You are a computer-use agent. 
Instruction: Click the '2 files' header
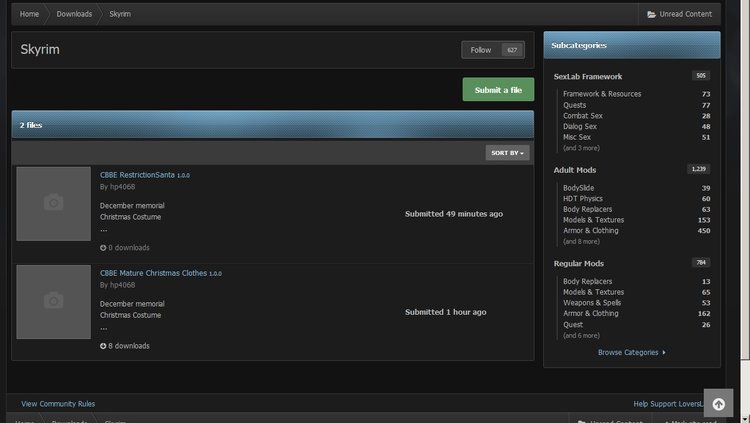(x=273, y=125)
